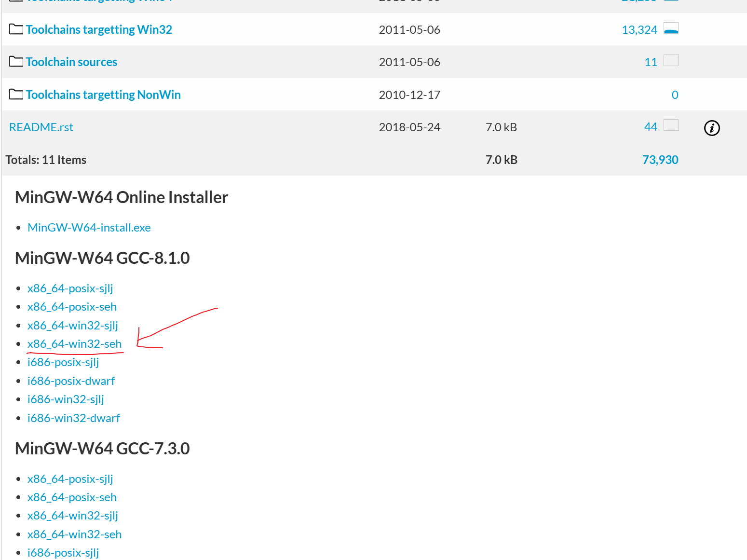Select x86_64-posix-seh under GCC-7.3.0
Image resolution: width=747 pixels, height=560 pixels.
tap(72, 497)
